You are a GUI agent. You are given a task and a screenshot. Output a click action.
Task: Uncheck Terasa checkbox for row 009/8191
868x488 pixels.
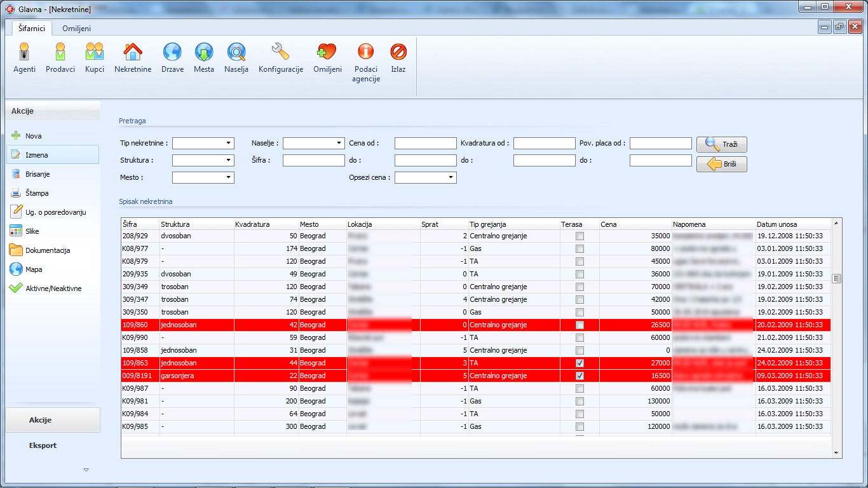(580, 376)
